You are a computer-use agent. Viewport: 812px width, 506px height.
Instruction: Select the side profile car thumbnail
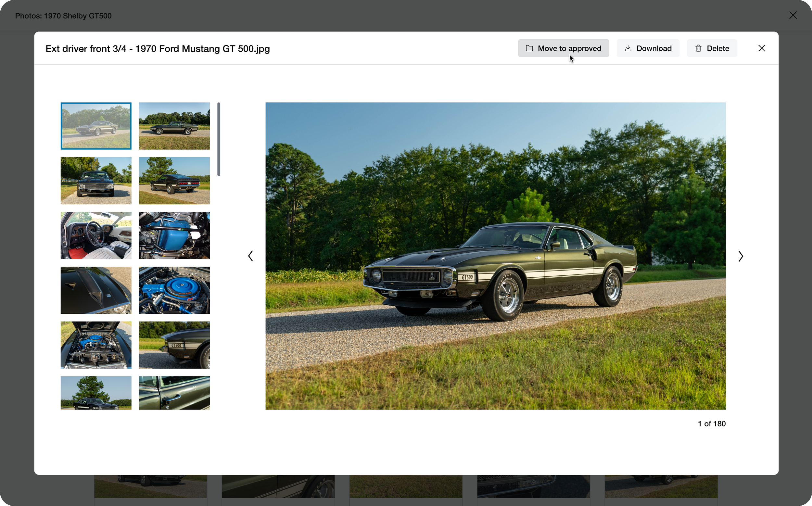point(174,126)
